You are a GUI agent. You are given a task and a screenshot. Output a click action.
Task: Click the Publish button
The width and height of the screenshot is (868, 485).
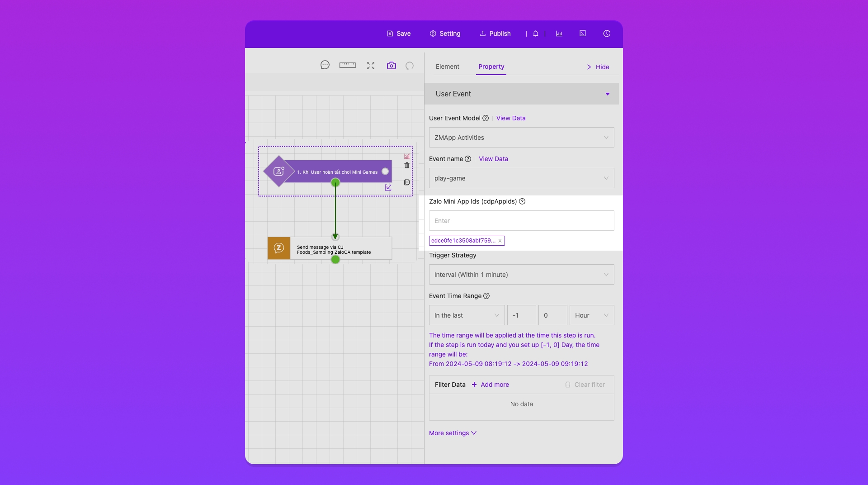[x=495, y=33]
